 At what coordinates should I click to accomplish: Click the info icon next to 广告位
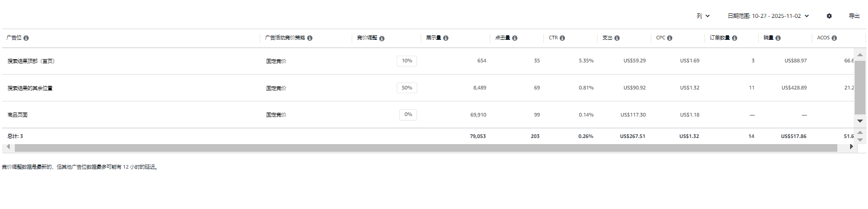26,38
